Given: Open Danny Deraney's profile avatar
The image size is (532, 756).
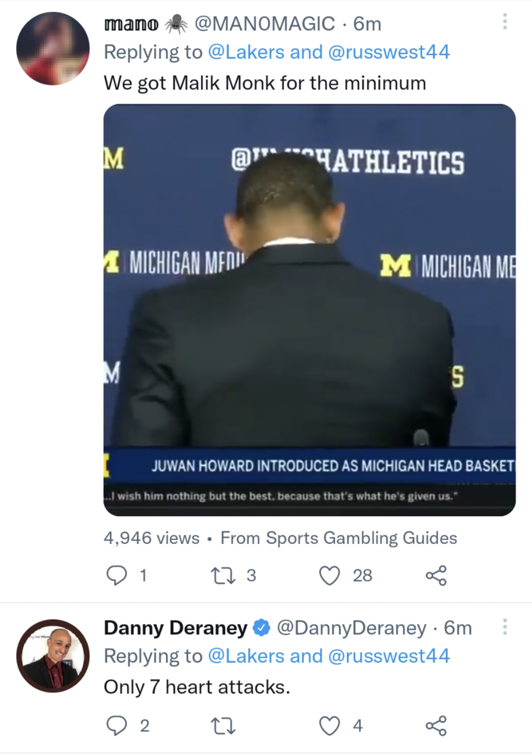Looking at the screenshot, I should pyautogui.click(x=53, y=656).
